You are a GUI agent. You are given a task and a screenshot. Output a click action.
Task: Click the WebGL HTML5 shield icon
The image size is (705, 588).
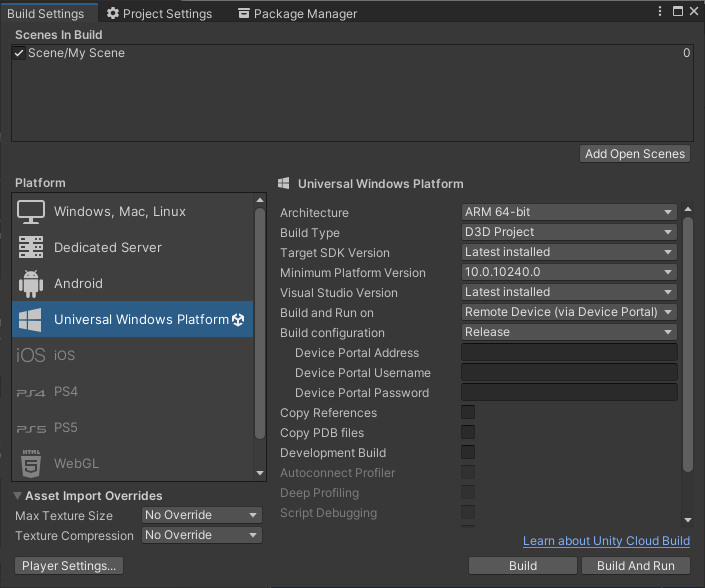click(x=31, y=463)
